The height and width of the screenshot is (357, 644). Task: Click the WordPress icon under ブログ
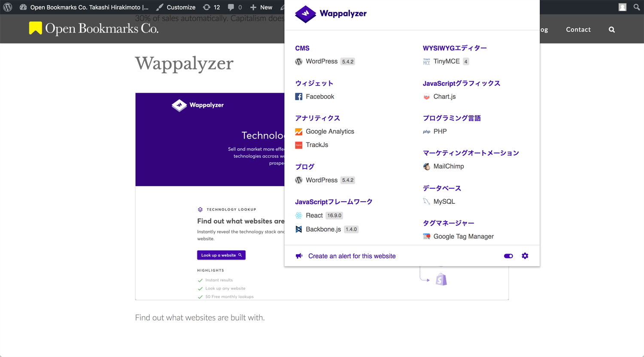coord(299,180)
